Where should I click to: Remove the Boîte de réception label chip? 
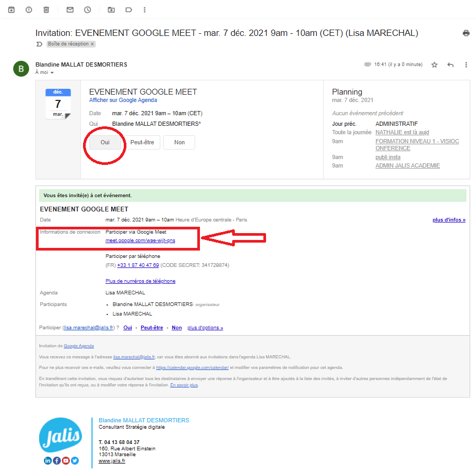92,44
